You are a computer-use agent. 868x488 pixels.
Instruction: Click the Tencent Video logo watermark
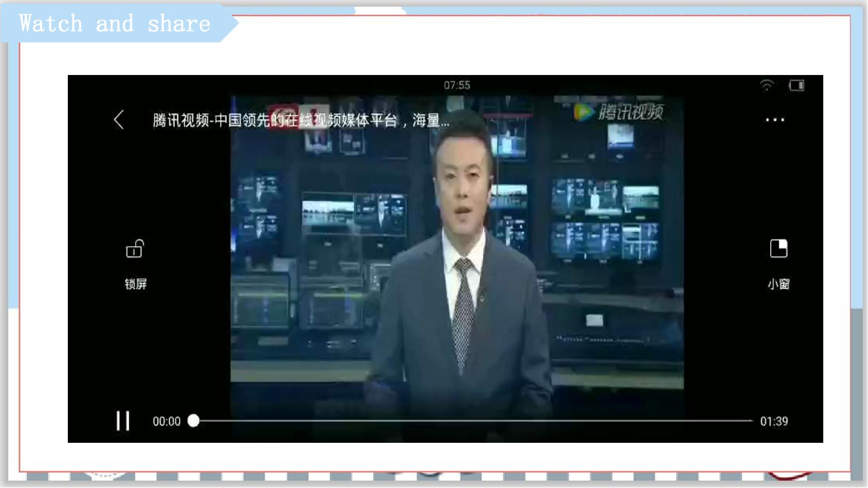[x=618, y=112]
